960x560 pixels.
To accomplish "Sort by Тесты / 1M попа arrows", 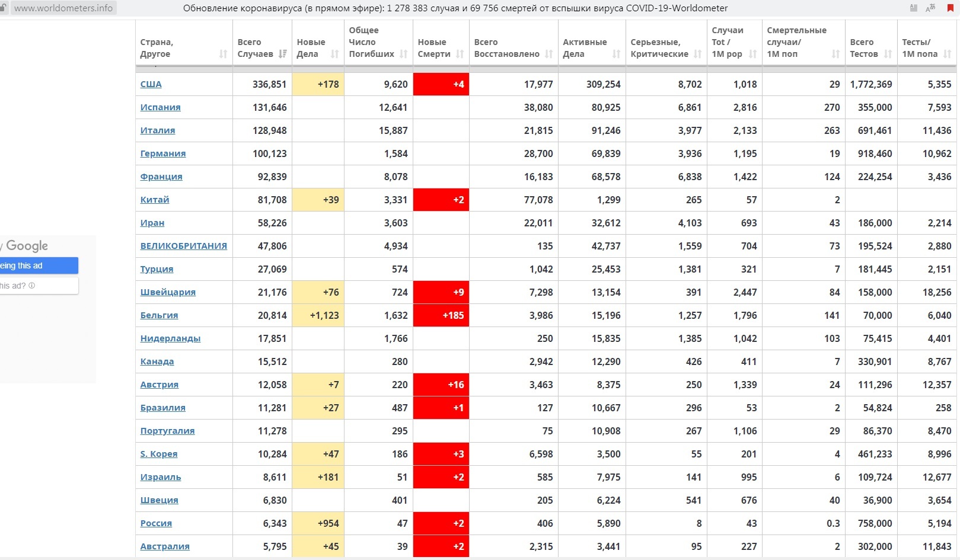I will [x=947, y=54].
